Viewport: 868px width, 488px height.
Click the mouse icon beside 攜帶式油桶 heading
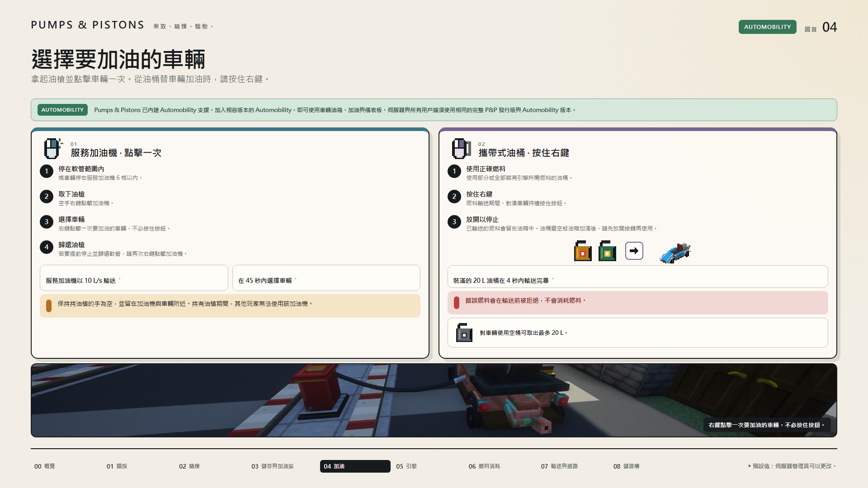point(461,149)
